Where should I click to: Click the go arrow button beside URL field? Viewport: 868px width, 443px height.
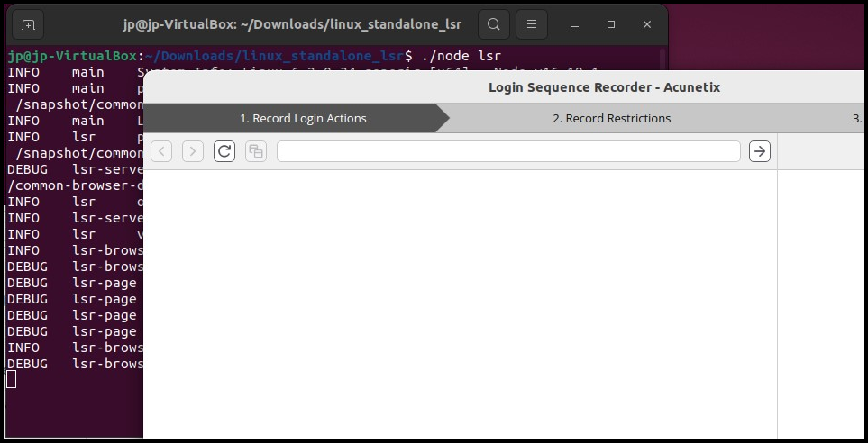click(x=760, y=151)
